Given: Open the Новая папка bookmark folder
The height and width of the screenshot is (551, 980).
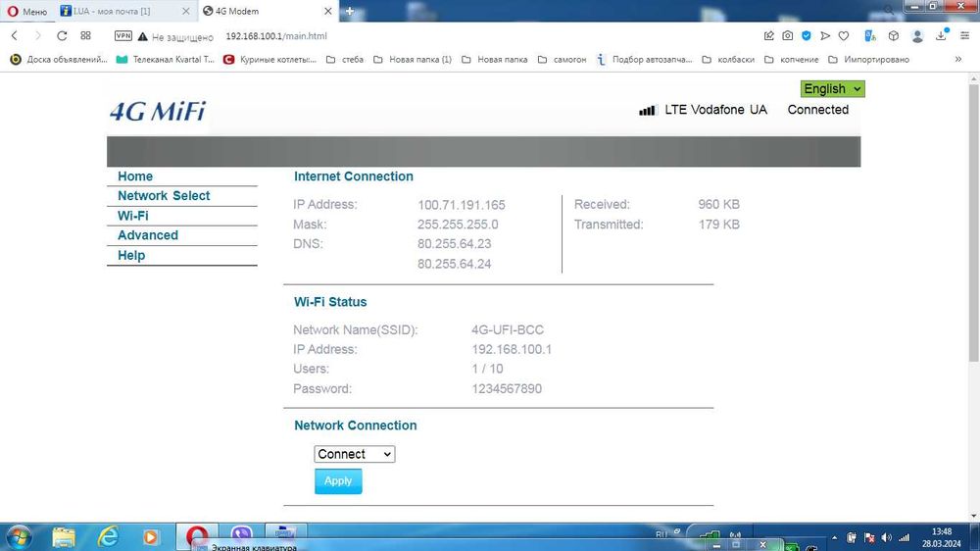Looking at the screenshot, I should (494, 60).
